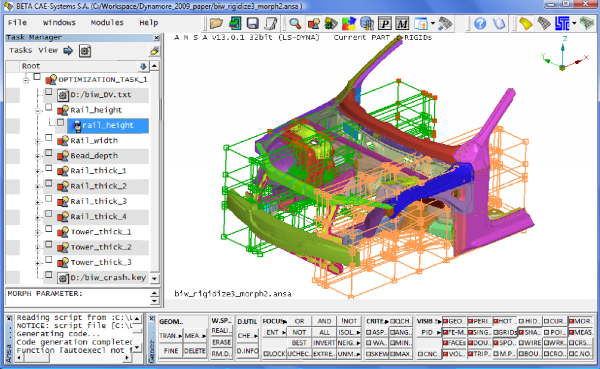Click the blue question mark help icon
This screenshot has width=600, height=369.
tap(480, 23)
